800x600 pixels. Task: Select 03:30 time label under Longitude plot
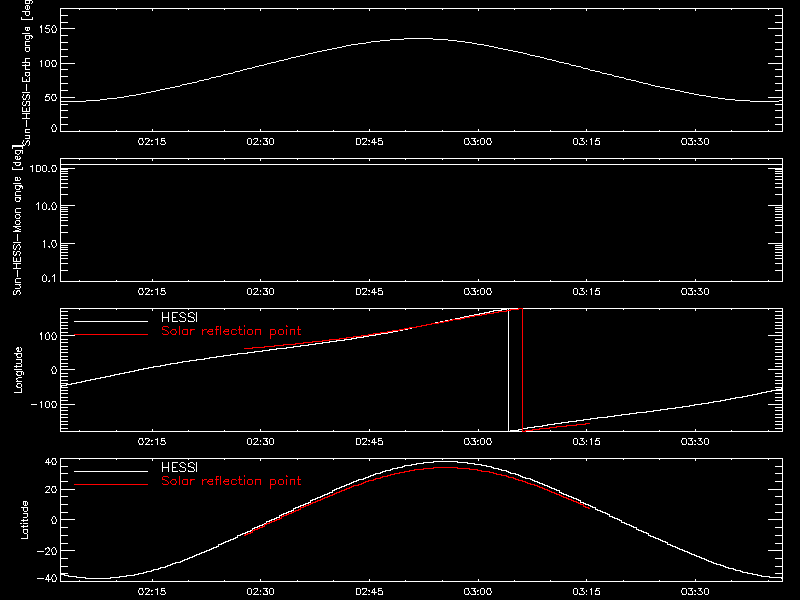pyautogui.click(x=695, y=442)
